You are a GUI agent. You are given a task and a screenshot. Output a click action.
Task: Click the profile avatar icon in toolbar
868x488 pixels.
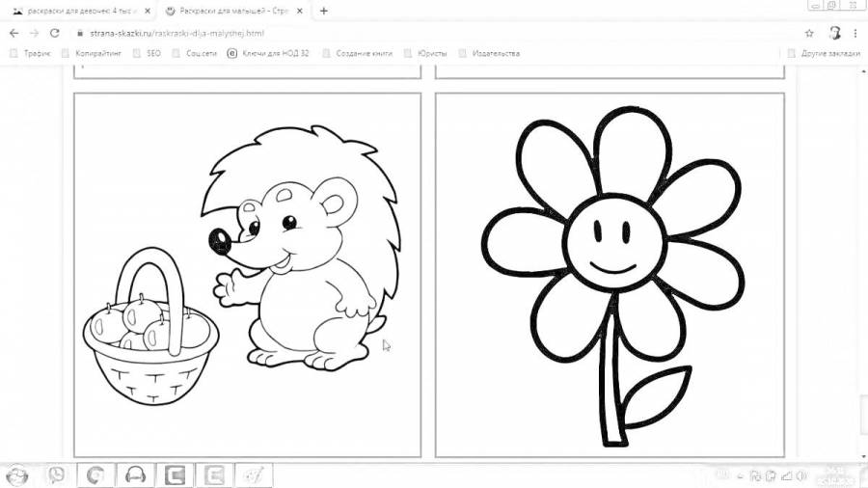[x=835, y=32]
